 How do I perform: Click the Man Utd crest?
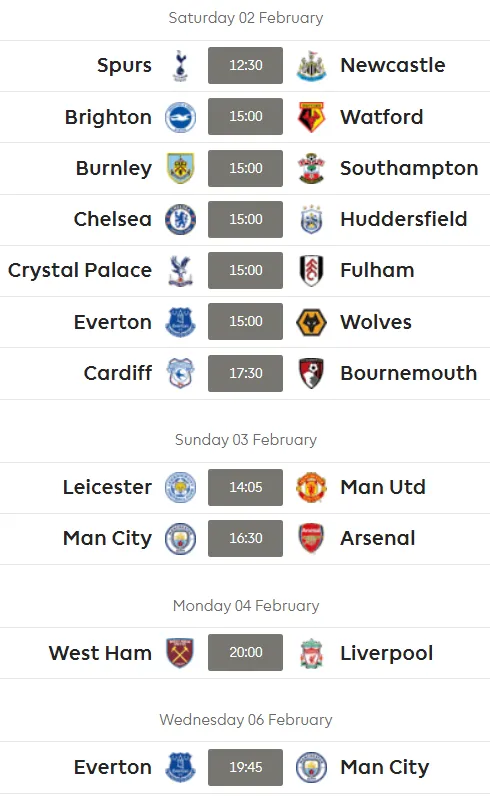tap(311, 487)
